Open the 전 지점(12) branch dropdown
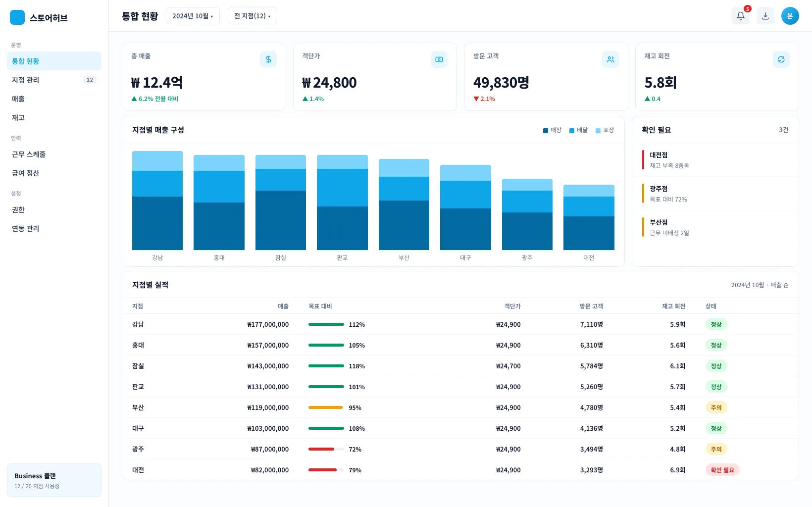812x507 pixels. 252,16
